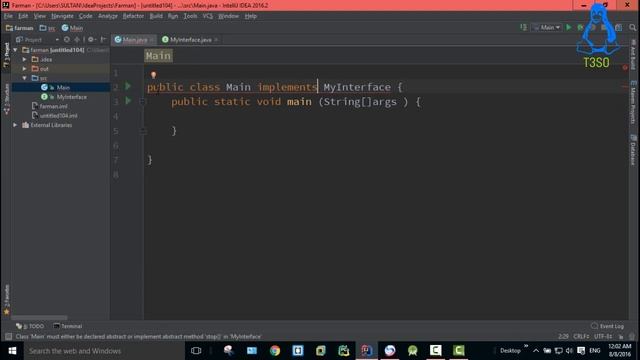Open the Terminal tool window
640x360 pixels.
(x=68, y=326)
